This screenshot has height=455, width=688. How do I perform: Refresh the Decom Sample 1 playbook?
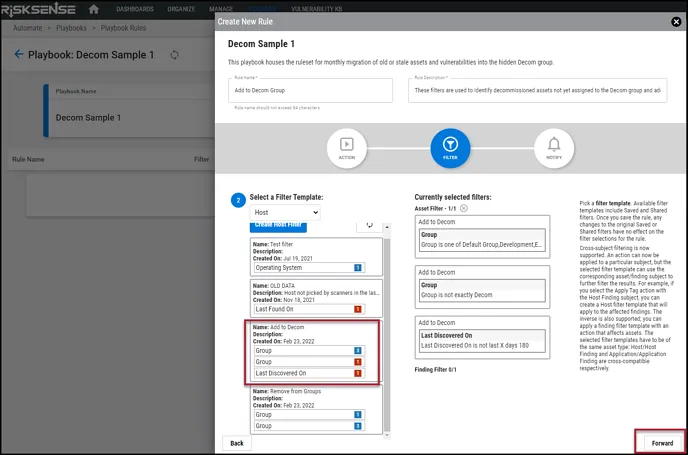174,55
